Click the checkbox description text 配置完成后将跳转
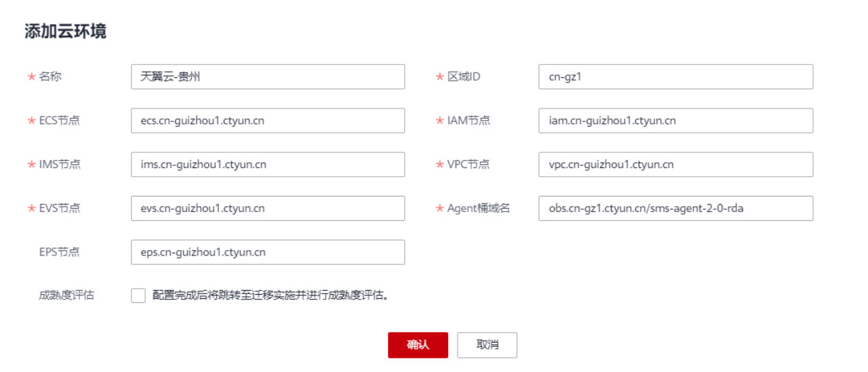Screen dimensions: 868x372 pyautogui.click(x=197, y=295)
